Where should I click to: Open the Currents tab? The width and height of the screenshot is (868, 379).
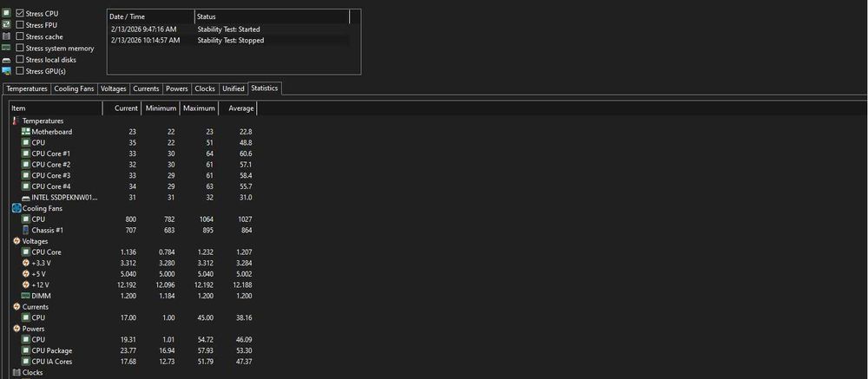(146, 88)
